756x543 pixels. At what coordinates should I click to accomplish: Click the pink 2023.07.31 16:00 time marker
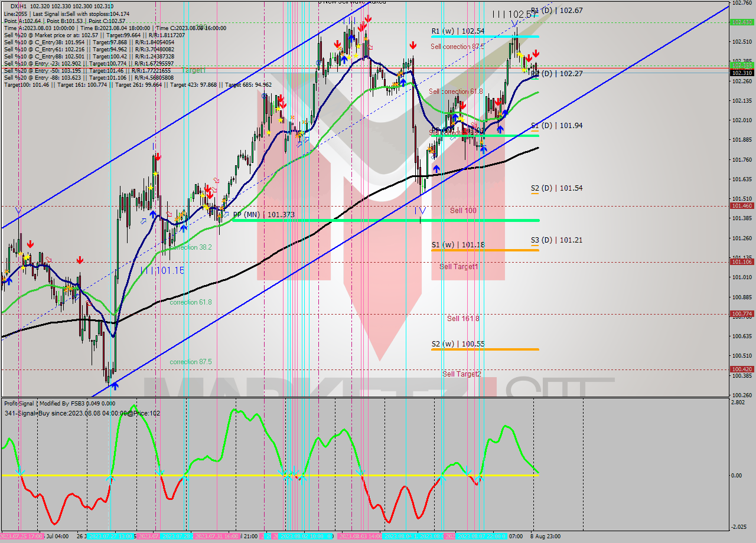coord(216,537)
